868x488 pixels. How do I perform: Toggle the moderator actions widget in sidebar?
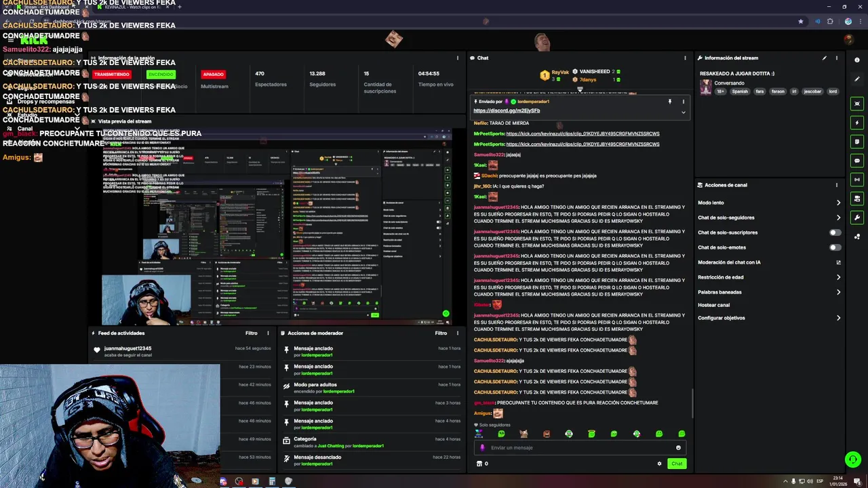[x=857, y=142]
